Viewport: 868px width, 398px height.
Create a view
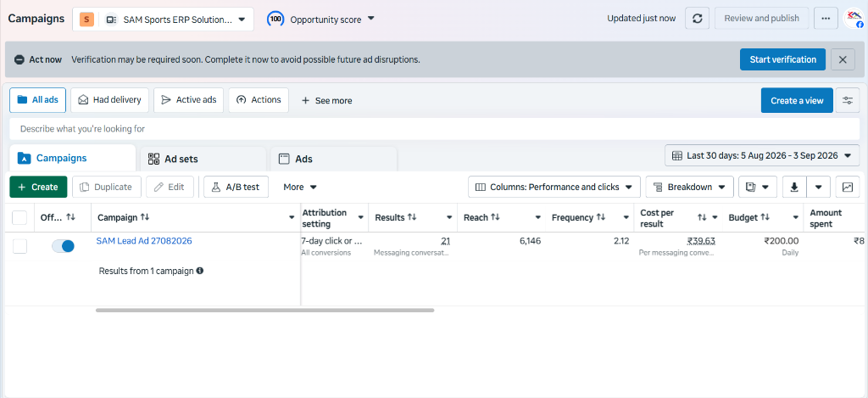point(797,100)
